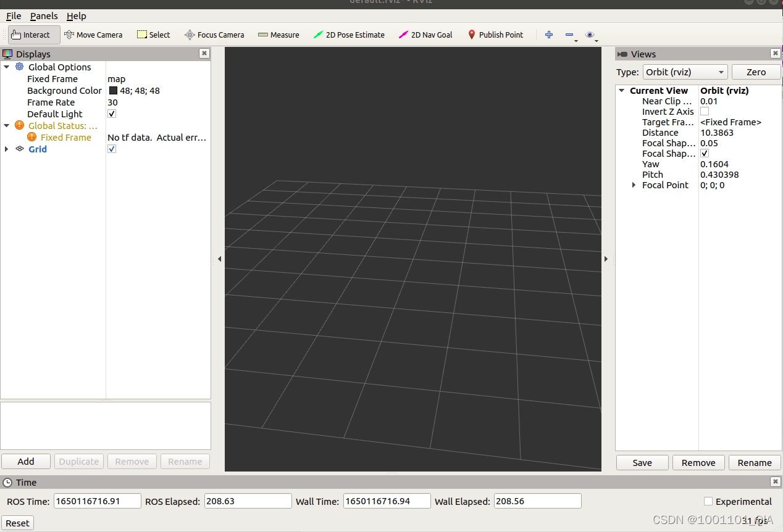Image resolution: width=783 pixels, height=532 pixels.
Task: Collapse the Current View tree node
Action: 622,91
